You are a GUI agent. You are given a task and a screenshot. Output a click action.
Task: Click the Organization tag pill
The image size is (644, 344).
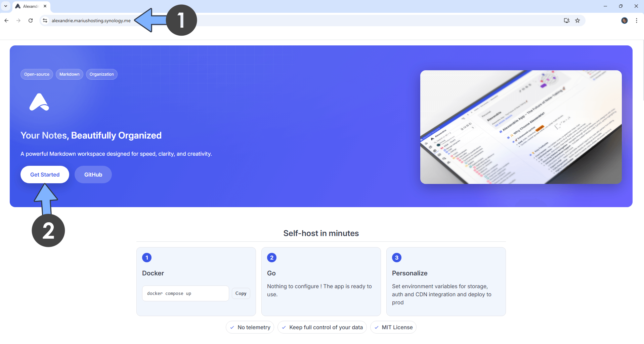point(101,74)
